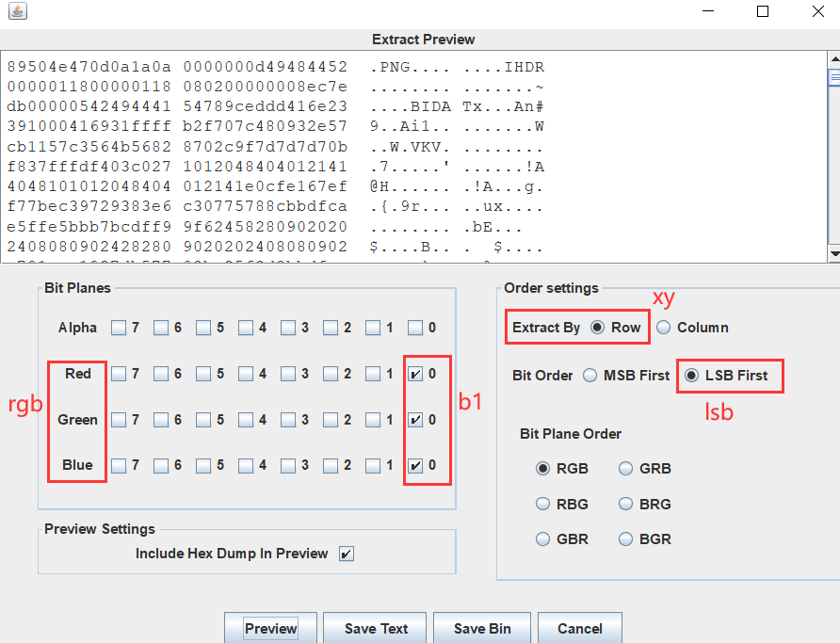This screenshot has width=840, height=643.
Task: Check the Alpha 4 bit plane checkbox
Action: 246,328
